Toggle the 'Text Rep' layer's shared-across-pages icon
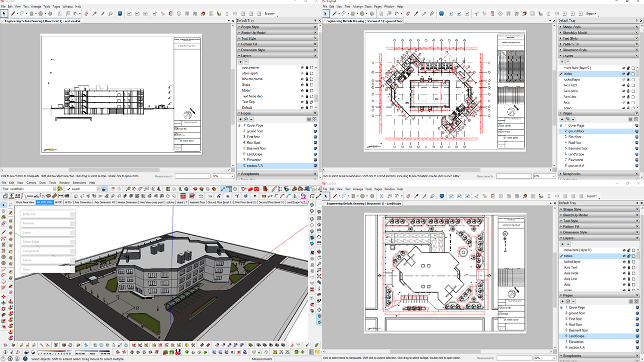 (x=312, y=102)
